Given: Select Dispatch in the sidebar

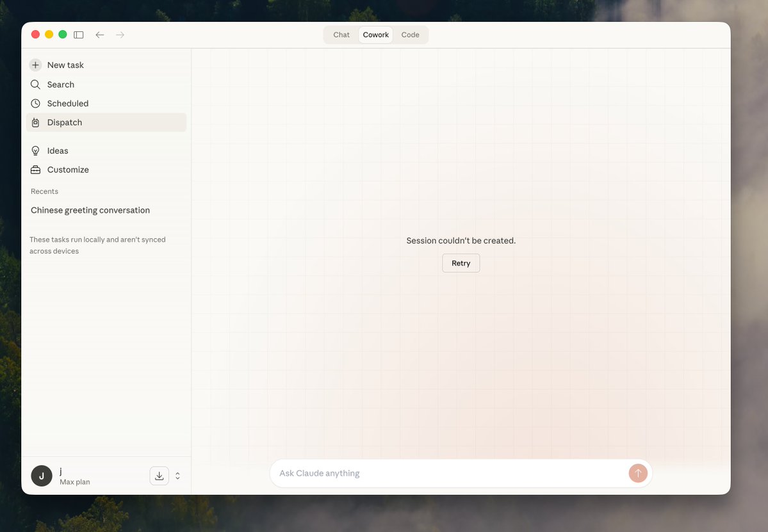Looking at the screenshot, I should [106, 122].
